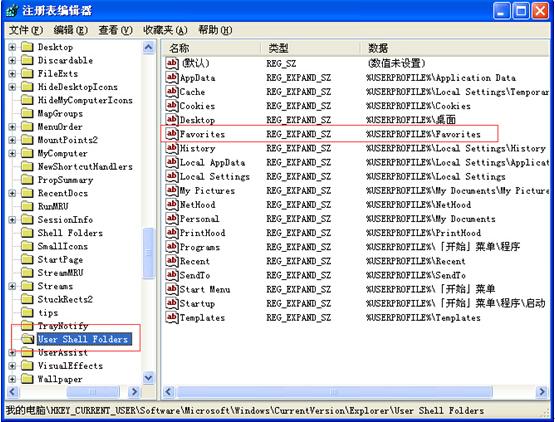The width and height of the screenshot is (555, 422).
Task: Open the 编辑(E) menu
Action: pos(70,30)
